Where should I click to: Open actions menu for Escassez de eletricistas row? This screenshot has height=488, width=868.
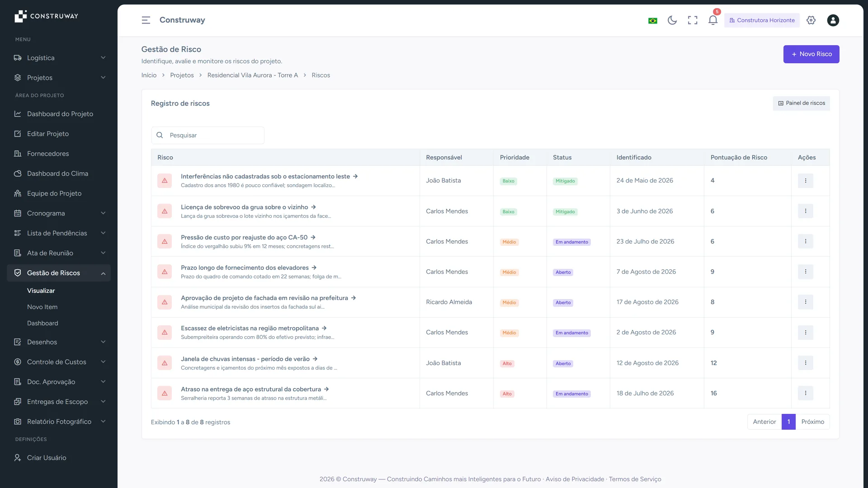(x=805, y=333)
